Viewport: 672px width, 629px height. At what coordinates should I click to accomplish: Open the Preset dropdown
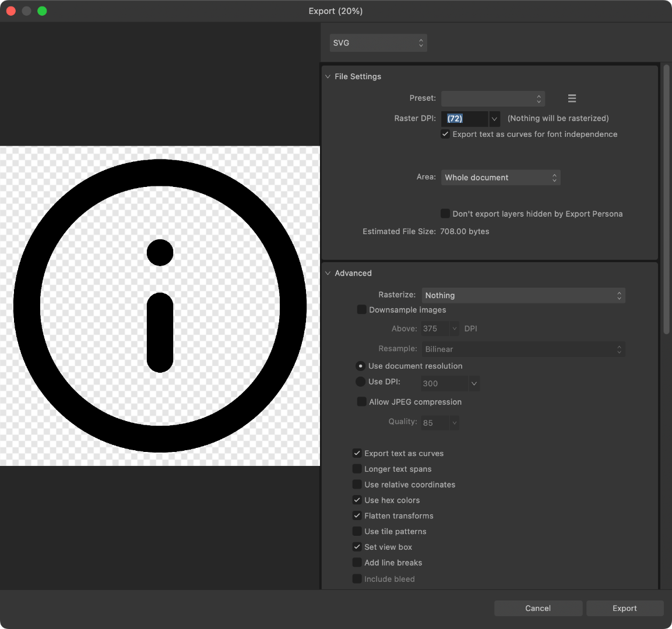click(493, 98)
